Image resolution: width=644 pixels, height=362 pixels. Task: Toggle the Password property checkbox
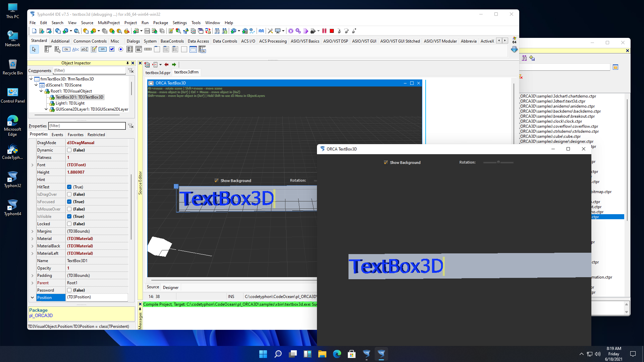point(69,290)
